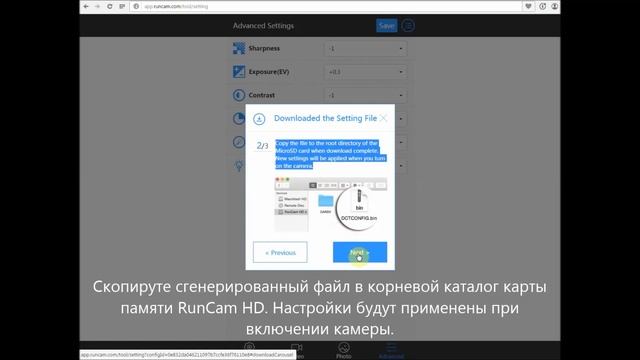640x360 pixels.
Task: Click the lightbulb icon in settings list
Action: [x=239, y=166]
